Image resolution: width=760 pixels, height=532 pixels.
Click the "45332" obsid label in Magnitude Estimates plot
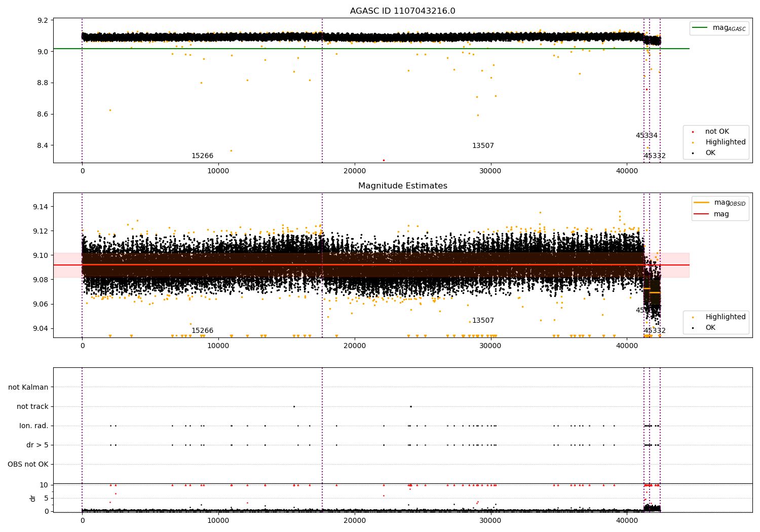coord(655,331)
